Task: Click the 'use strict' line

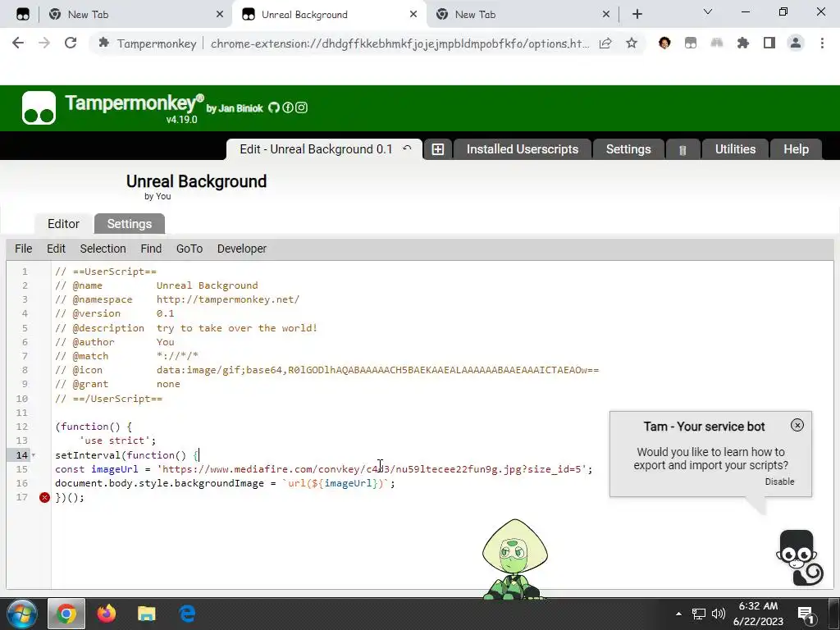Action: click(x=117, y=441)
